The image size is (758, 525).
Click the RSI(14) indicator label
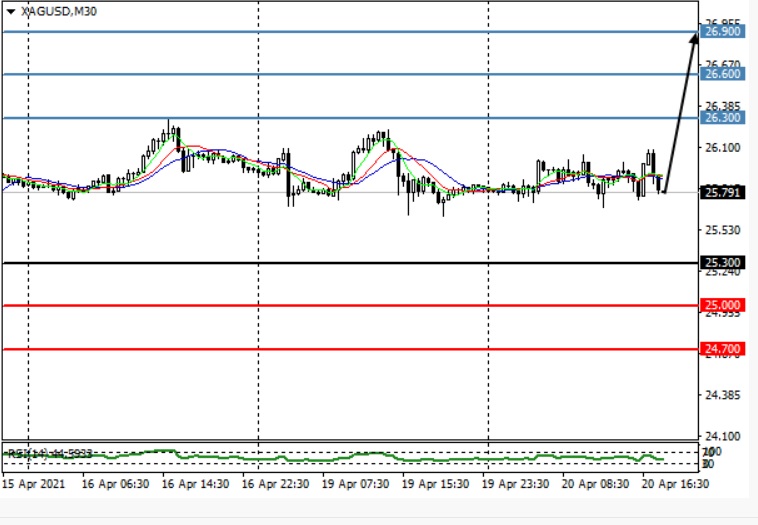click(x=50, y=453)
